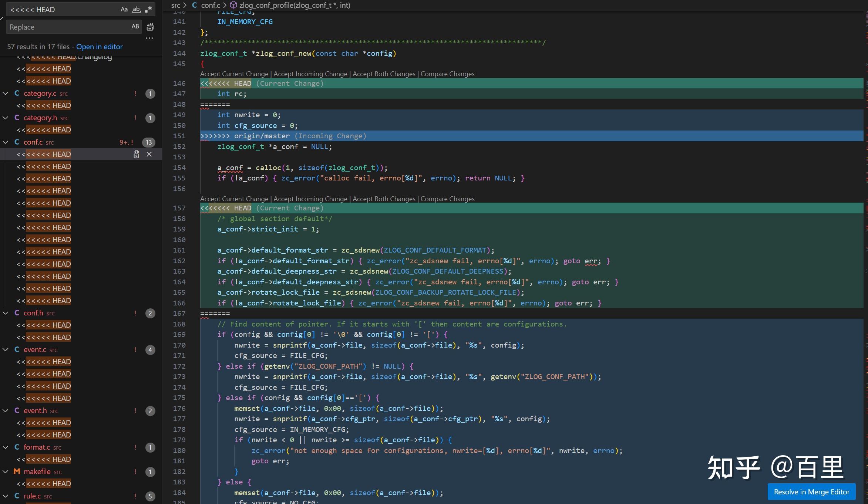Click the Replace All icon
868x504 pixels.
tap(150, 27)
